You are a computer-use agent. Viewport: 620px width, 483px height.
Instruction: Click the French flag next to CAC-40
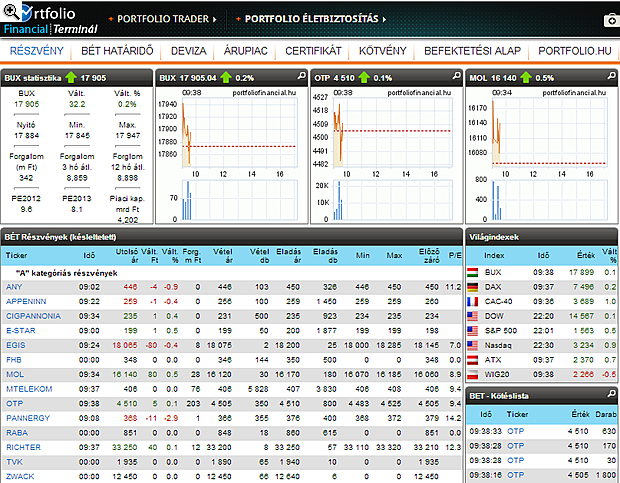click(x=473, y=302)
